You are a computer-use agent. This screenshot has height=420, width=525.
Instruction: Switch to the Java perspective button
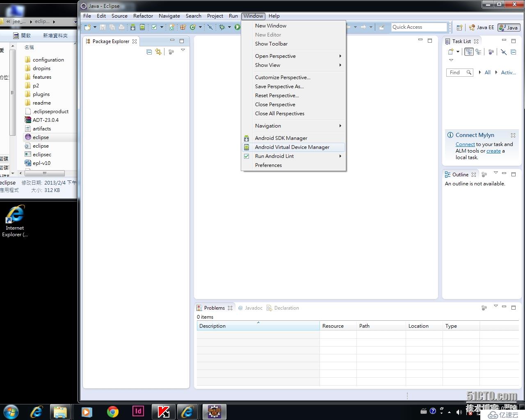(509, 27)
